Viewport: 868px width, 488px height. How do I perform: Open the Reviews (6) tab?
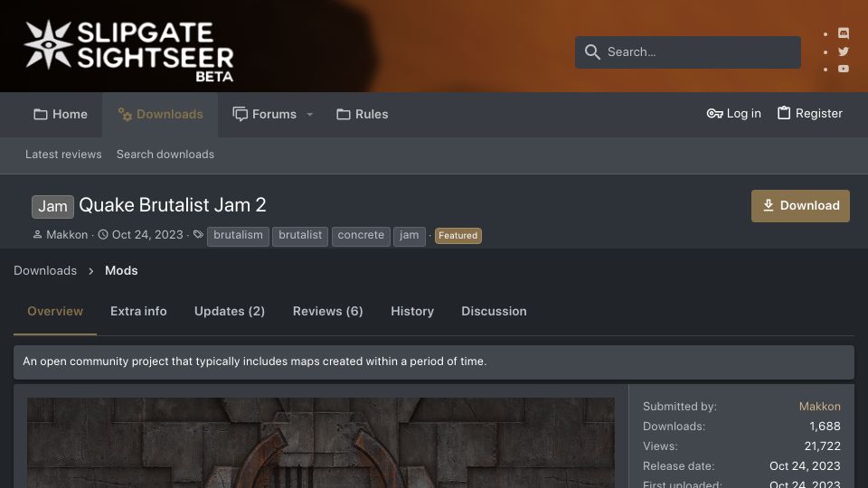click(327, 312)
